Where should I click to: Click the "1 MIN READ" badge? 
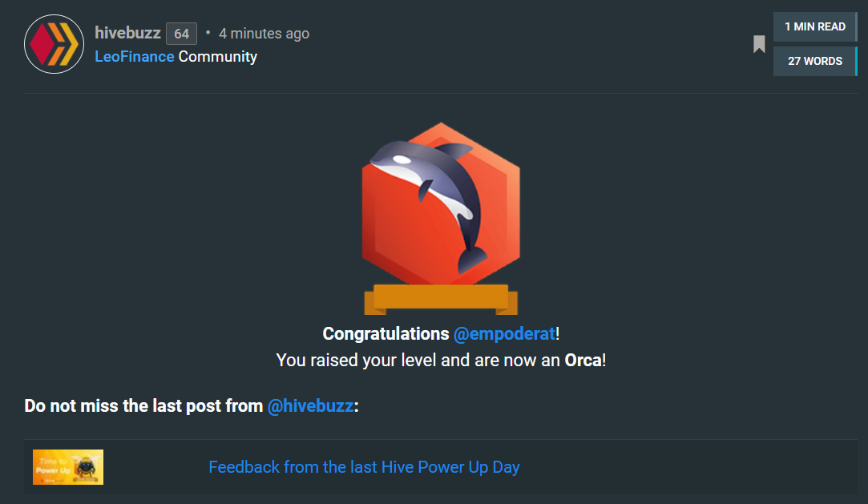tap(814, 26)
